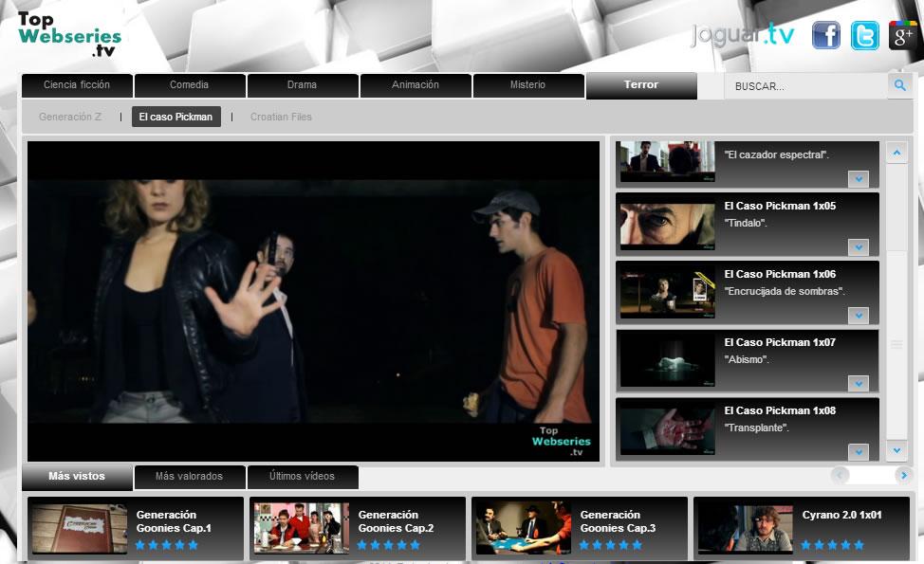924x564 pixels.
Task: Open the Google Plus icon
Action: 903,35
